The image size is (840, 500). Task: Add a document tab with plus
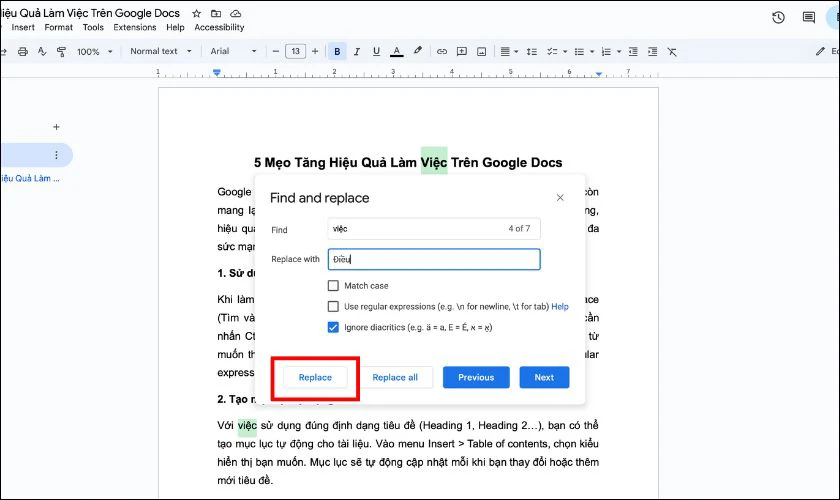tap(56, 127)
